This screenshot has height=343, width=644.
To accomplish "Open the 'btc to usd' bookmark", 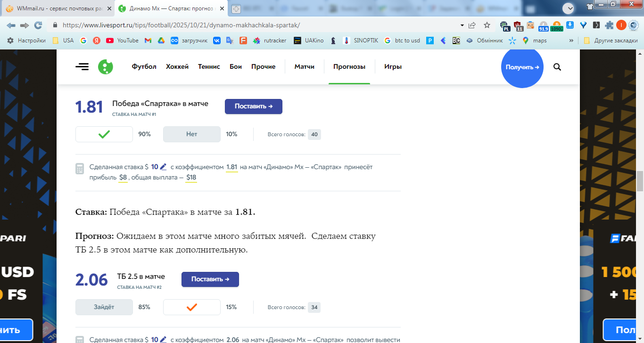I will click(x=402, y=41).
